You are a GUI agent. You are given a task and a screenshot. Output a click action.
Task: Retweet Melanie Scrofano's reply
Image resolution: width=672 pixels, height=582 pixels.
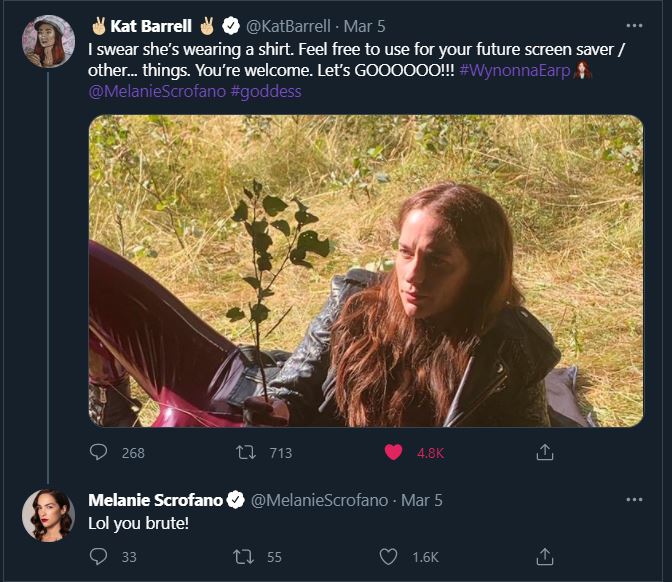click(243, 556)
